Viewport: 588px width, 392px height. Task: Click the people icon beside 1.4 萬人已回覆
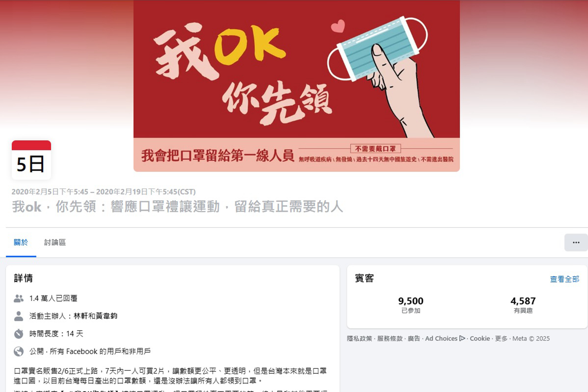[18, 299]
